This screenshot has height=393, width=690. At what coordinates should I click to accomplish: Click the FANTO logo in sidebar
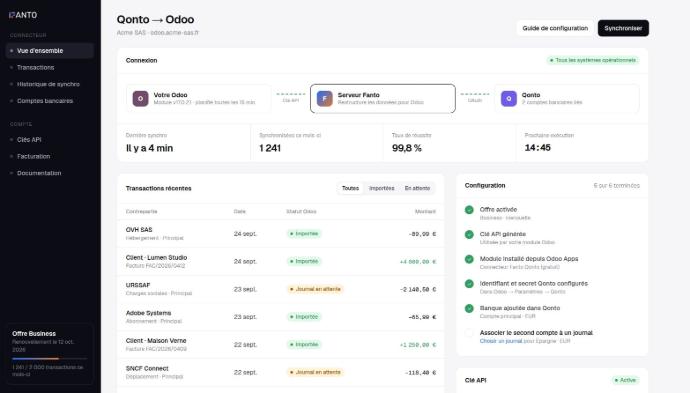coord(23,15)
